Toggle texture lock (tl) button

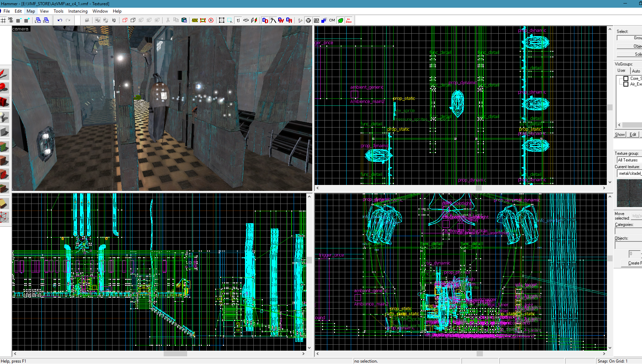(238, 20)
